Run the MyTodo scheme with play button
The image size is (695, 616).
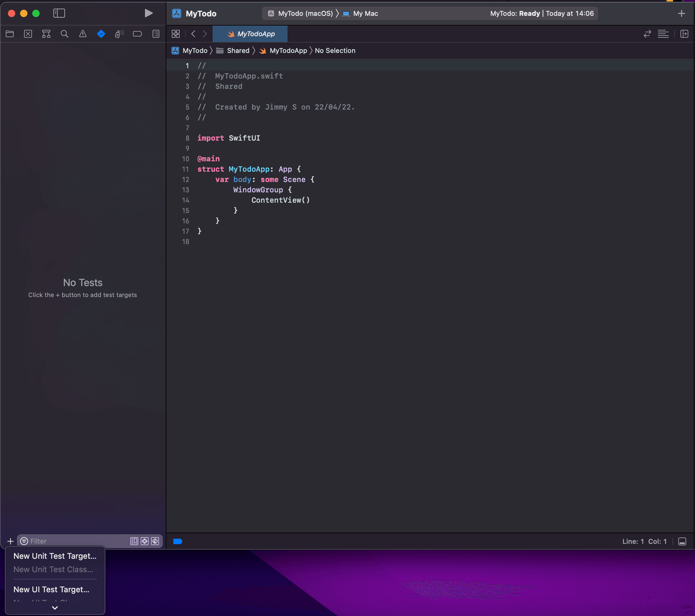[149, 13]
